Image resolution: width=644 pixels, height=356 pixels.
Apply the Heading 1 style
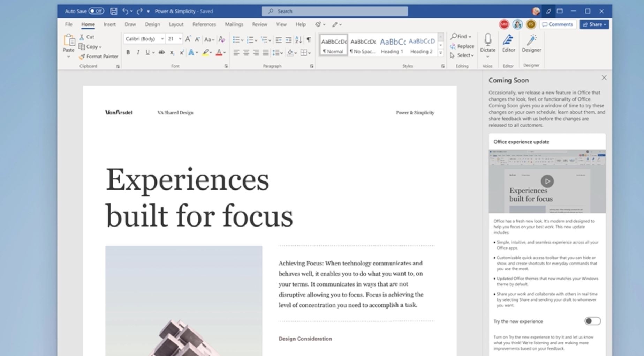pyautogui.click(x=392, y=45)
